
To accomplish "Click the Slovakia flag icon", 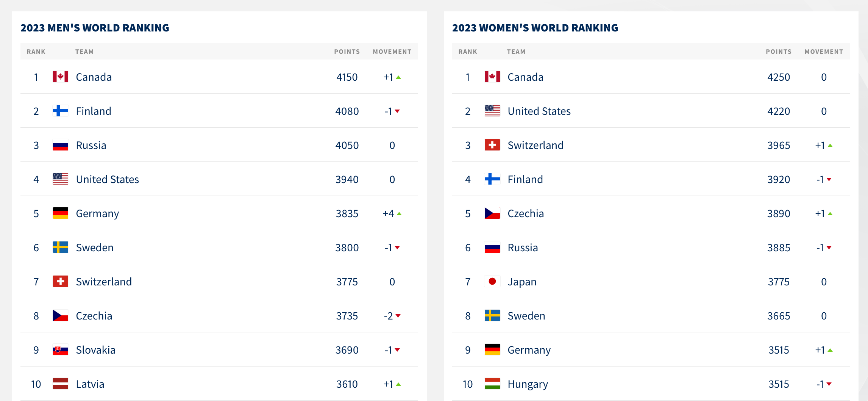I will (x=61, y=349).
